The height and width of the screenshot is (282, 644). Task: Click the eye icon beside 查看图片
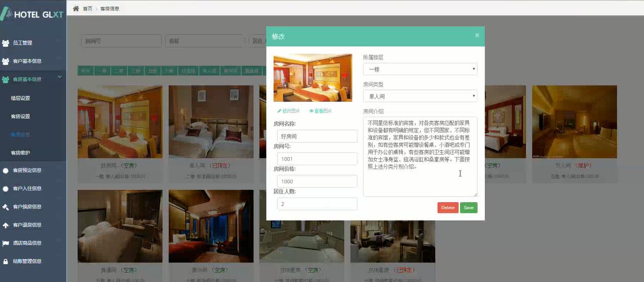[311, 111]
